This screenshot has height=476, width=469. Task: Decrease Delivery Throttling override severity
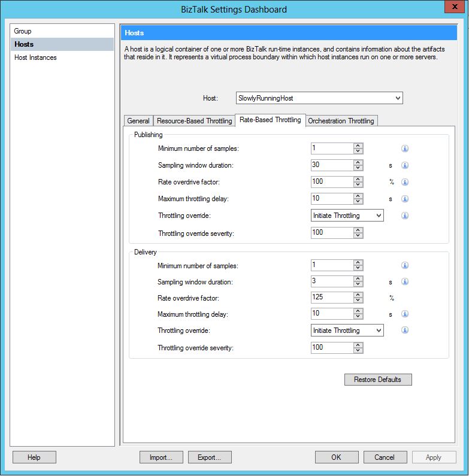pos(358,350)
